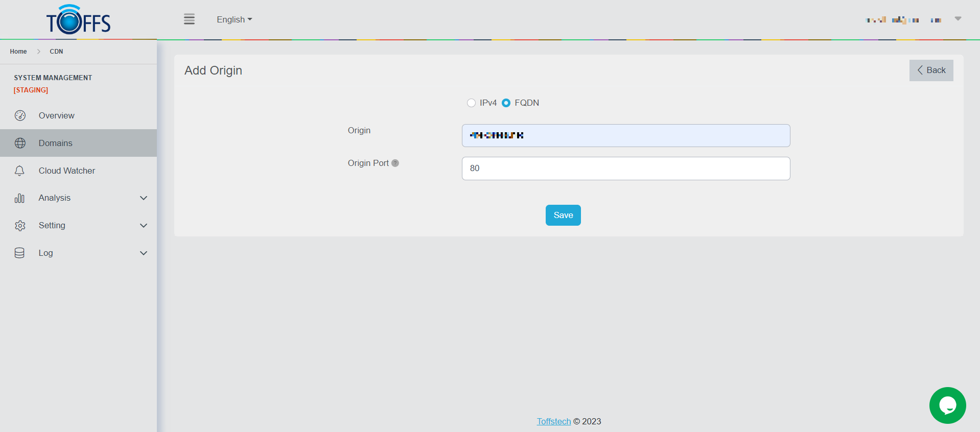
Task: Click the Analysis bar chart icon
Action: tap(20, 198)
